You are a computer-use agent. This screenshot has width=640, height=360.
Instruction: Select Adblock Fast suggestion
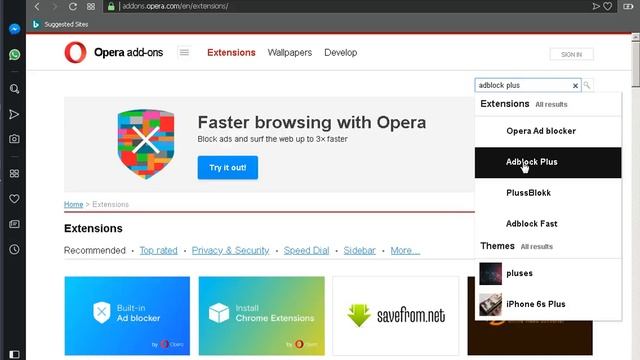pyautogui.click(x=548, y=224)
